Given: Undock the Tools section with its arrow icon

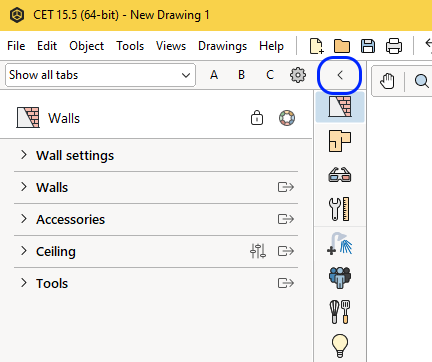Looking at the screenshot, I should tap(286, 283).
